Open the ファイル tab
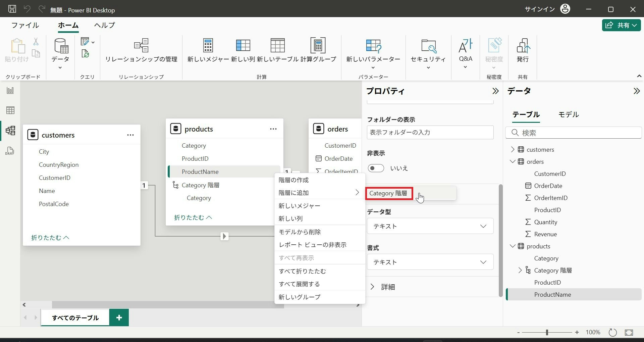The image size is (644, 342). pyautogui.click(x=25, y=25)
